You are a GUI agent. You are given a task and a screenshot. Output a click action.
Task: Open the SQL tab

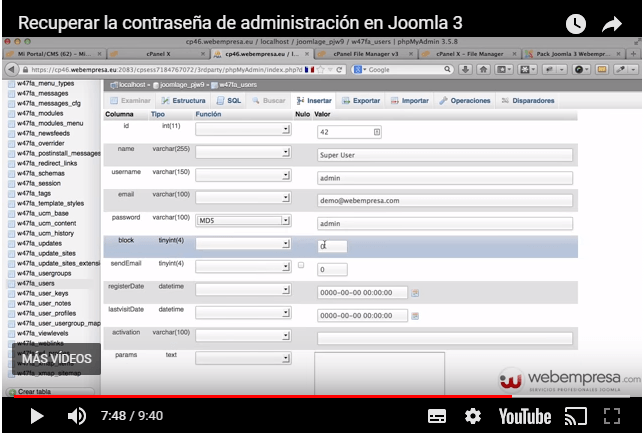[x=229, y=101]
